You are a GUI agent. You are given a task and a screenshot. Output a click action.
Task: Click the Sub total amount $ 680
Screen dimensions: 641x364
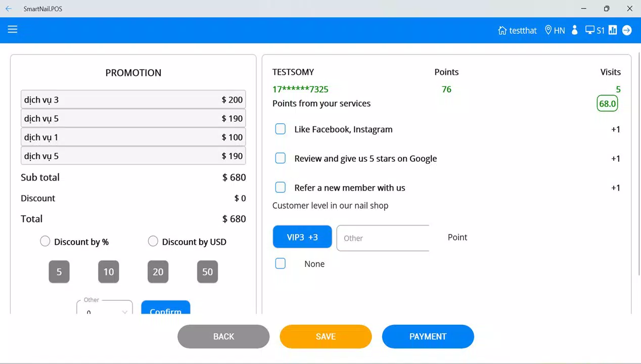coord(234,177)
